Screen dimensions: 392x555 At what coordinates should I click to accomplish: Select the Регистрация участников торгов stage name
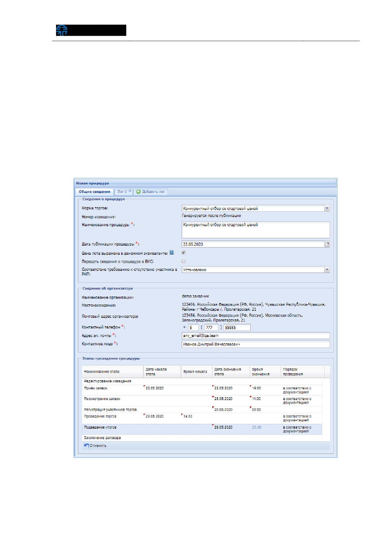[110, 410]
